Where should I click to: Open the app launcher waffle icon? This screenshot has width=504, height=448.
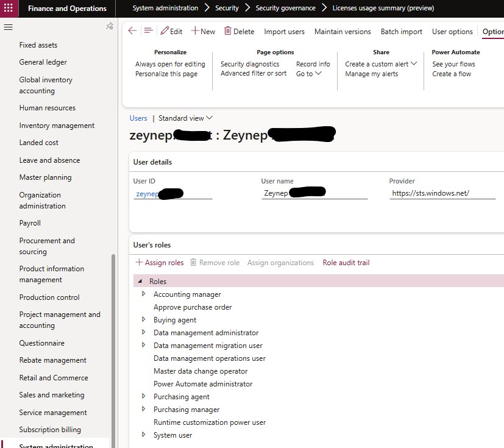click(9, 8)
